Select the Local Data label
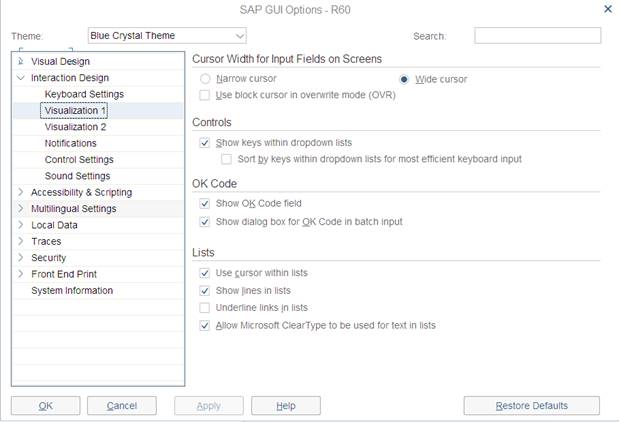 point(54,225)
